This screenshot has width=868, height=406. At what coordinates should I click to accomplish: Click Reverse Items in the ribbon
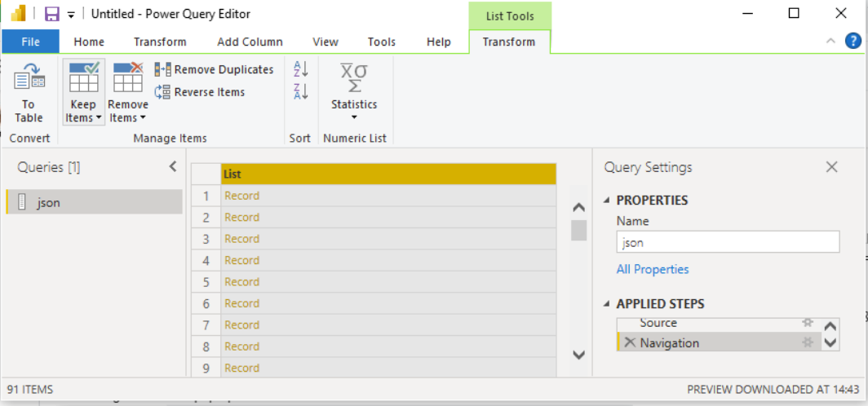pos(200,92)
